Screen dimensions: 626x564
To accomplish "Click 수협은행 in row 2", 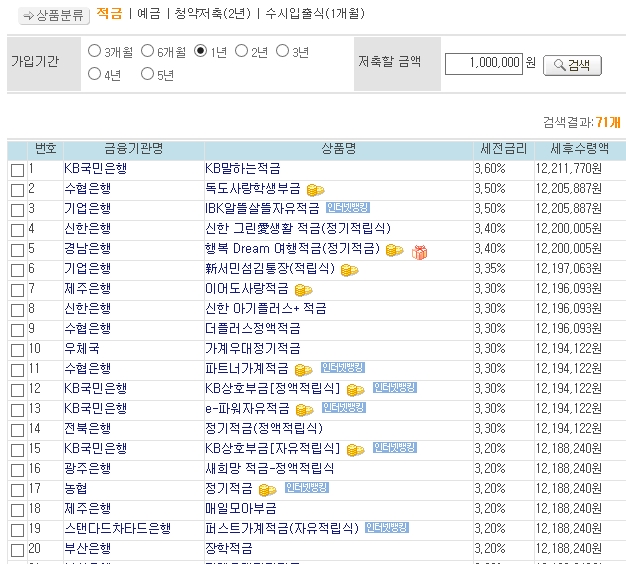I will click(87, 188).
